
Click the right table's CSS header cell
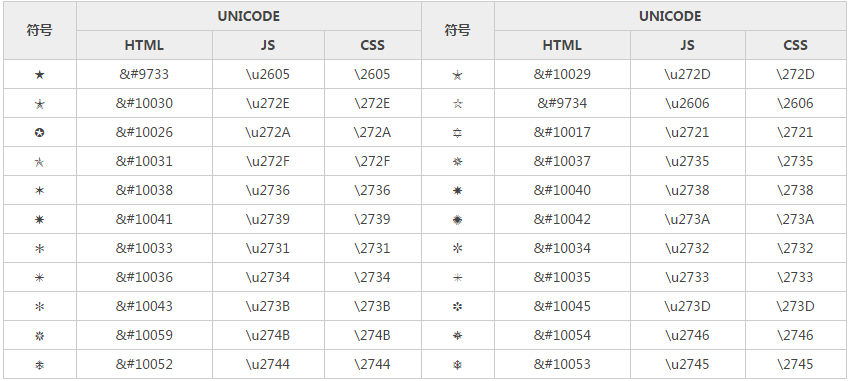tap(795, 45)
